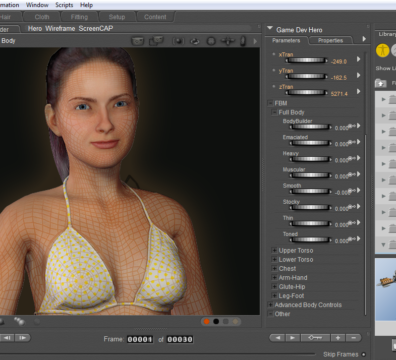The width and height of the screenshot is (396, 360).
Task: Open the Game Dev Hero figure dropdown
Action: (x=270, y=29)
